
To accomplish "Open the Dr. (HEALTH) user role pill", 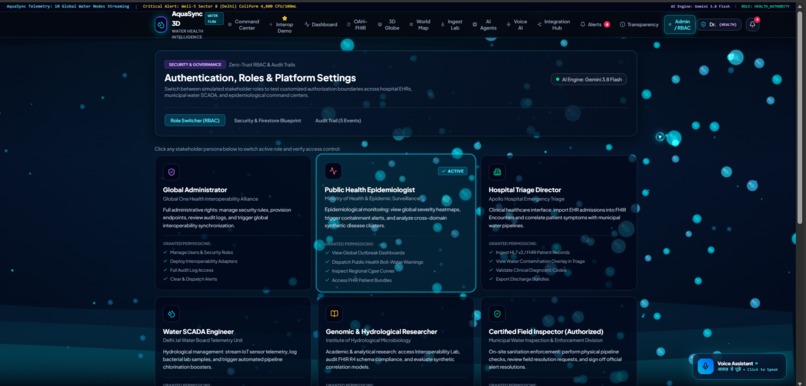I will click(719, 25).
